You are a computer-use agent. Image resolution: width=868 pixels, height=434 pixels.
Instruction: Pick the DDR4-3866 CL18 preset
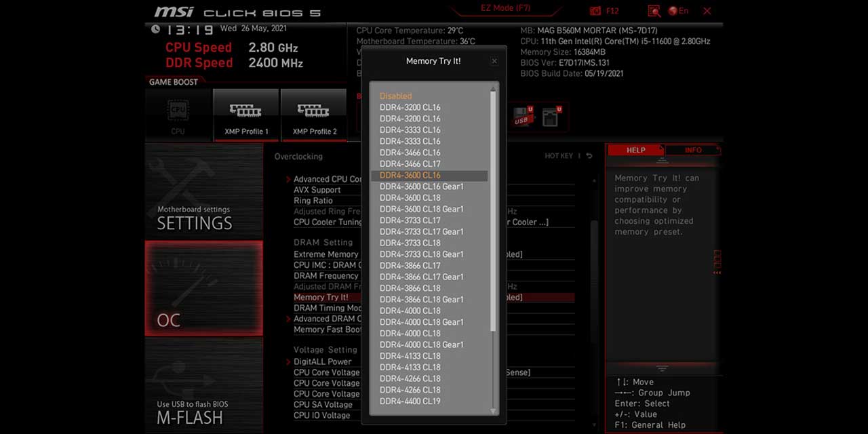(x=410, y=288)
